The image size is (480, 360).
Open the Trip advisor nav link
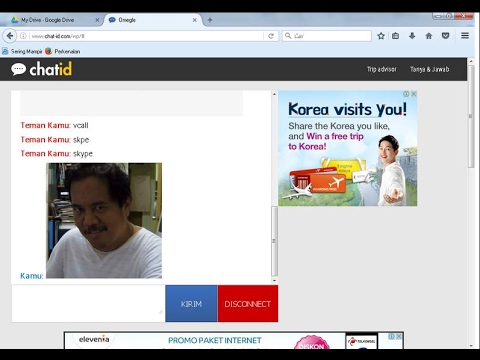(382, 69)
